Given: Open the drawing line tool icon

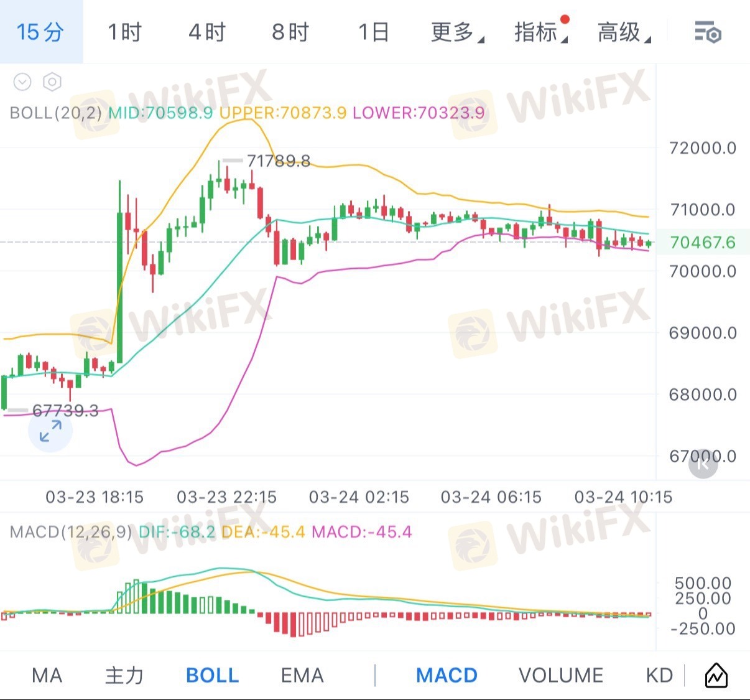Looking at the screenshot, I should click(716, 675).
